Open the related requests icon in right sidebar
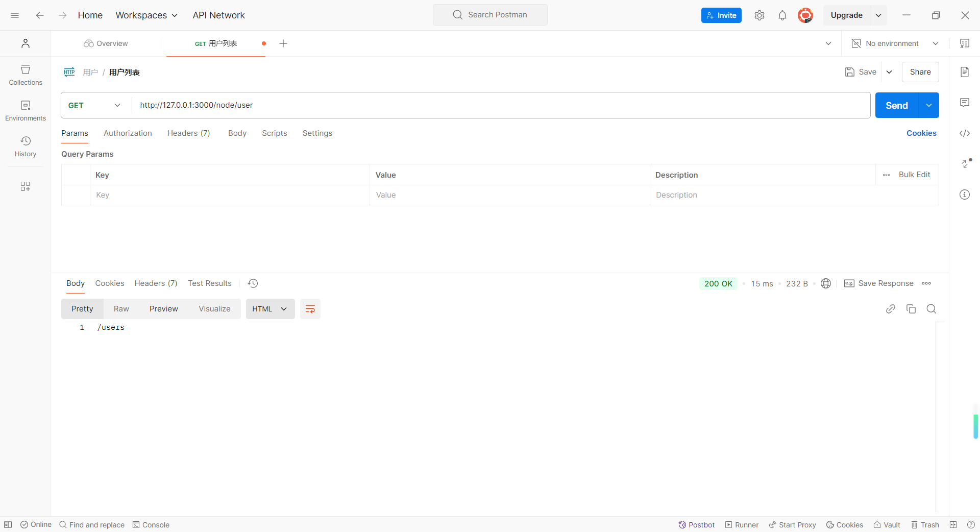Image resolution: width=980 pixels, height=532 pixels. (x=966, y=163)
